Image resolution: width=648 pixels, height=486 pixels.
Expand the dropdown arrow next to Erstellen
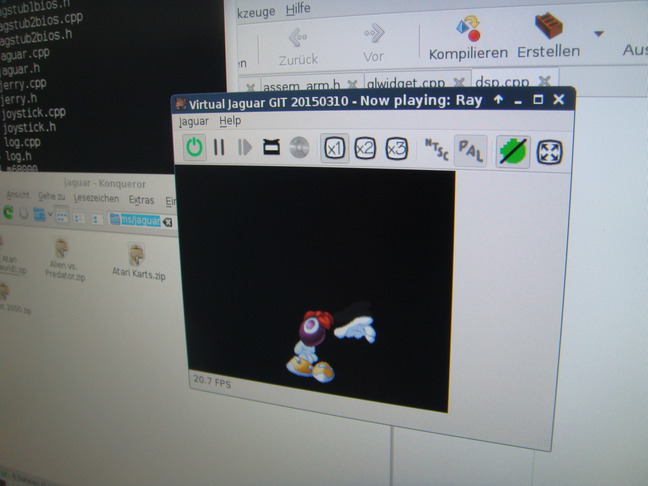(x=598, y=34)
